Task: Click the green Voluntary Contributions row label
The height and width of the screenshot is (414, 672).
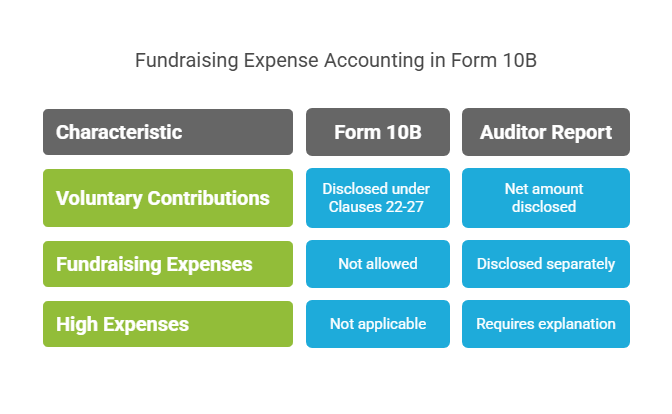Action: (x=168, y=198)
